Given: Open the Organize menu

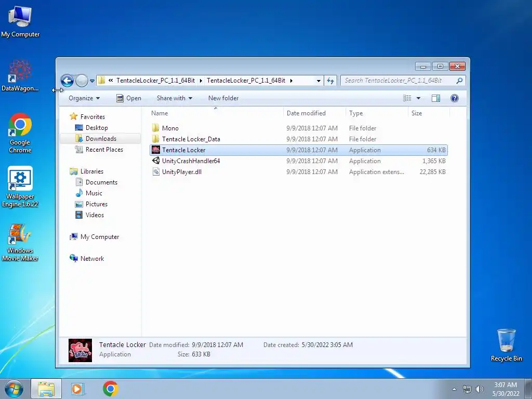Looking at the screenshot, I should 84,98.
